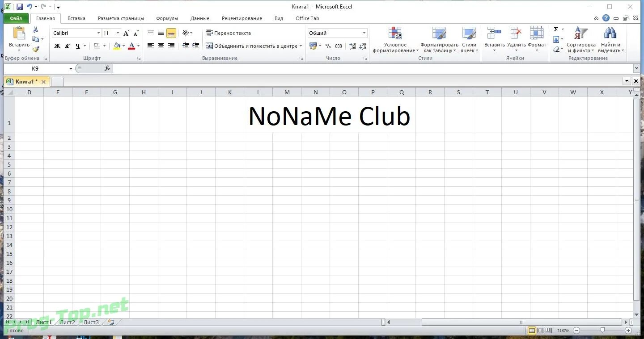This screenshot has width=644, height=339.
Task: Click the Increase decimal icon
Action: coord(353,46)
